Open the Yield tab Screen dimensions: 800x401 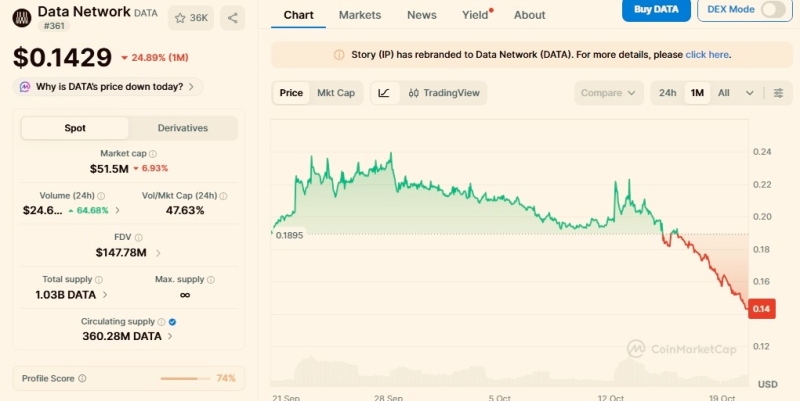(x=476, y=15)
